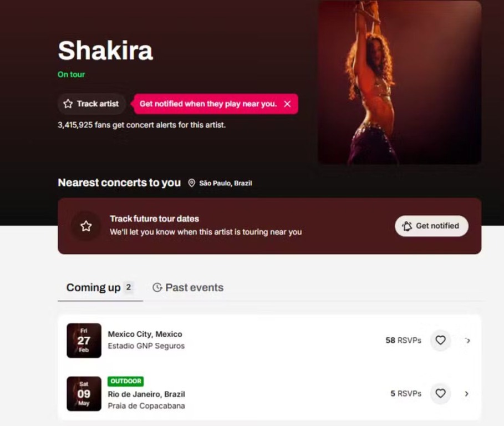Image resolution: width=504 pixels, height=426 pixels.
Task: Click the Sat 09 May date thumbnail
Action: [84, 394]
